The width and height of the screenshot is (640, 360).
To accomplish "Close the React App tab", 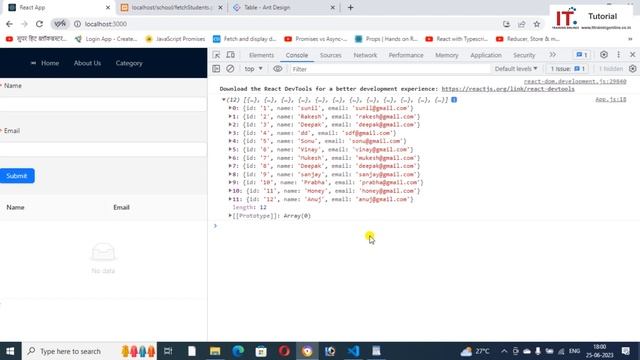I will 108,7.
